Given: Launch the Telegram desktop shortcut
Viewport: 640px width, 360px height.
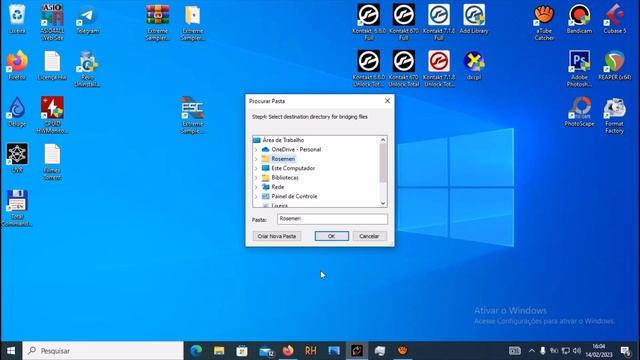Looking at the screenshot, I should [x=87, y=20].
